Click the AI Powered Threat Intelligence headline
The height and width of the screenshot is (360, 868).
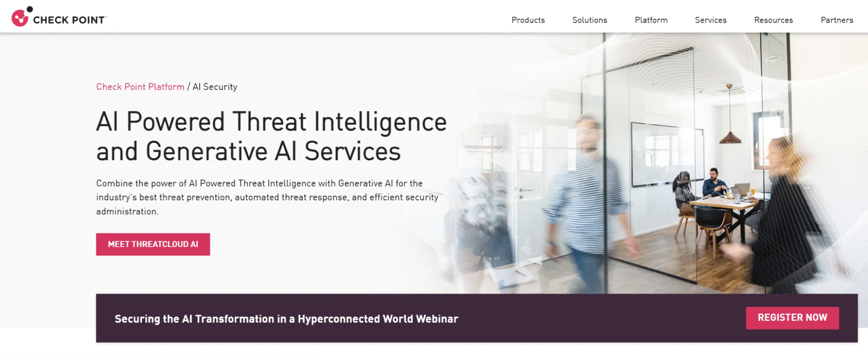[271, 136]
